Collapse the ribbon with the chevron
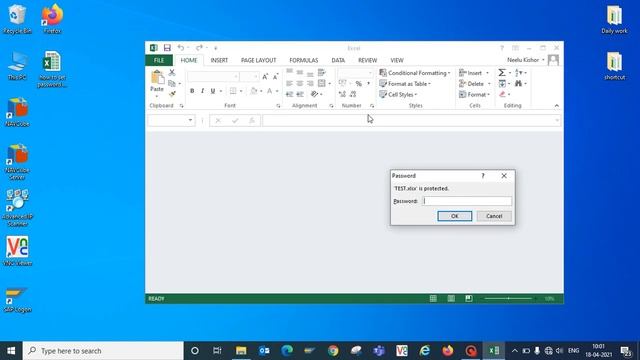The height and width of the screenshot is (360, 640). [557, 106]
